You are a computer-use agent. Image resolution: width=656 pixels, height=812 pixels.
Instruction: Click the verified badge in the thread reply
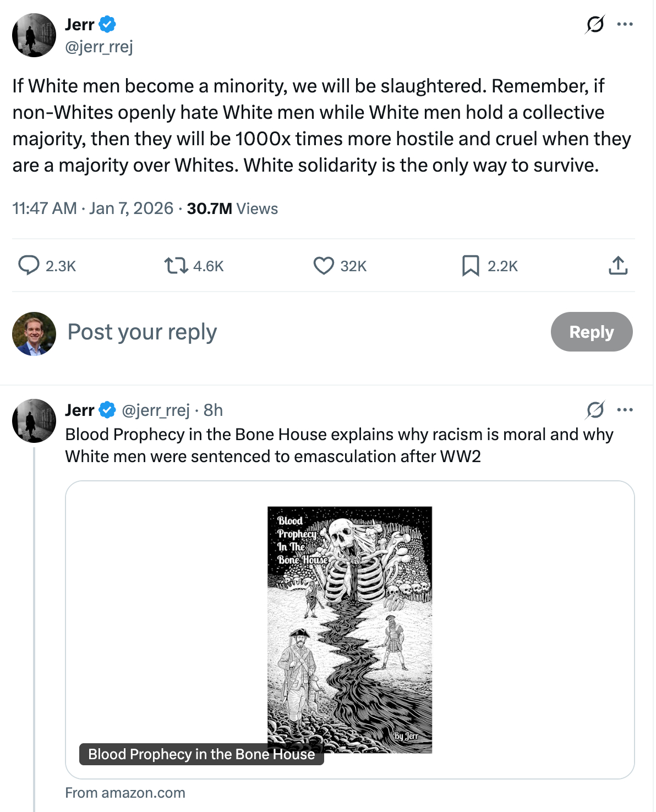click(x=107, y=410)
